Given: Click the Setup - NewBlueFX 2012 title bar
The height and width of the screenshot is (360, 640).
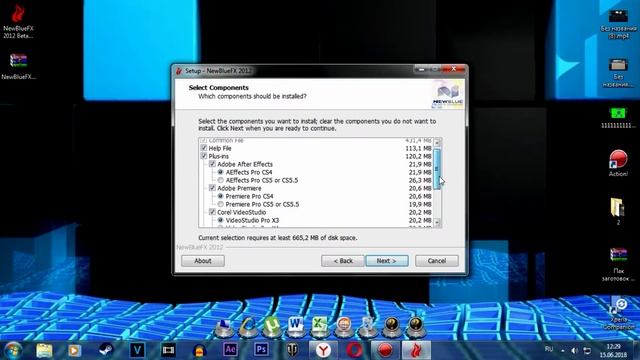Looking at the screenshot, I should tap(294, 71).
